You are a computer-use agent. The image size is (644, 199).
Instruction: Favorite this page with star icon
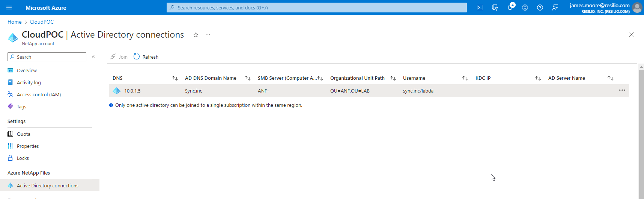pyautogui.click(x=196, y=35)
